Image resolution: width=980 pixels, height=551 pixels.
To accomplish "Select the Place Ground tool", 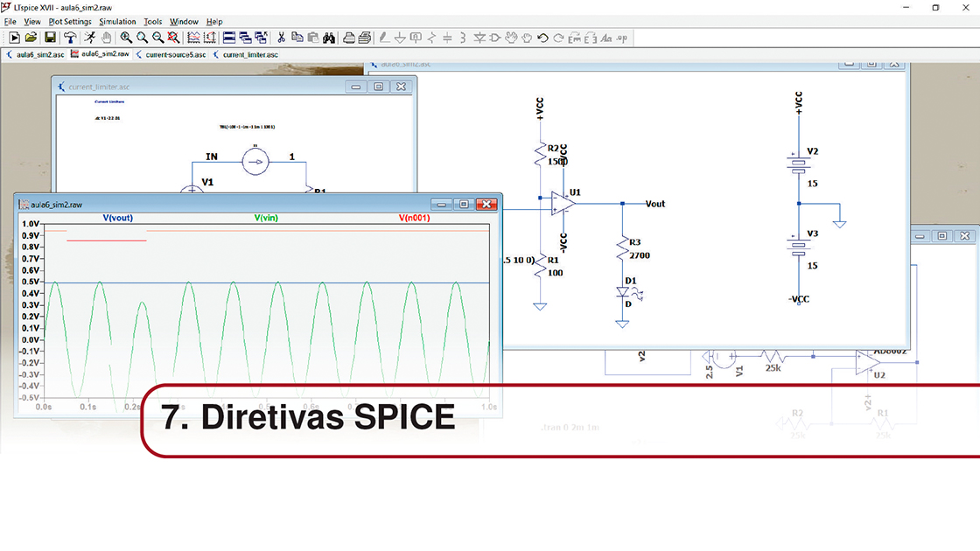I will pos(400,38).
